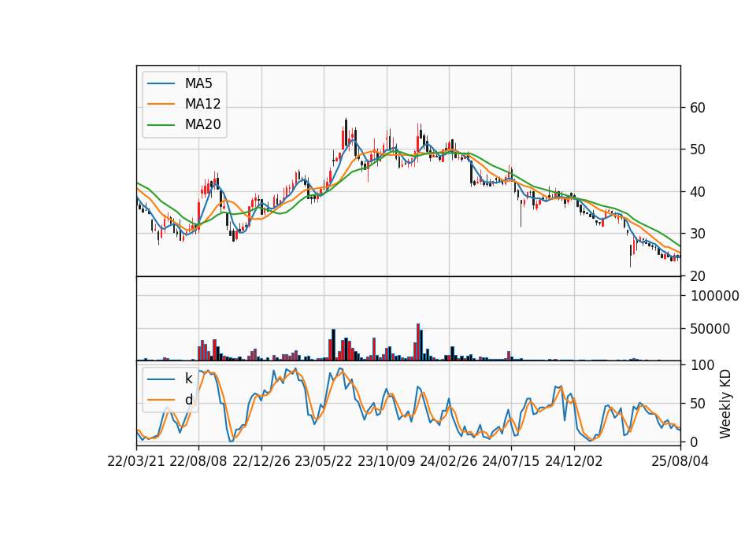
Task: Click the 24/07/15 date tick label
Action: click(510, 461)
